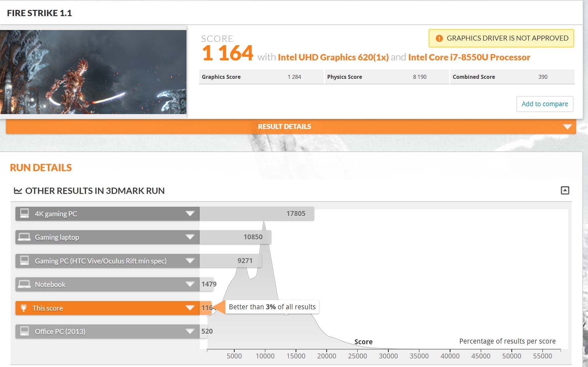The height and width of the screenshot is (367, 588).
Task: Click the Office PC score 520
Action: pyautogui.click(x=207, y=331)
